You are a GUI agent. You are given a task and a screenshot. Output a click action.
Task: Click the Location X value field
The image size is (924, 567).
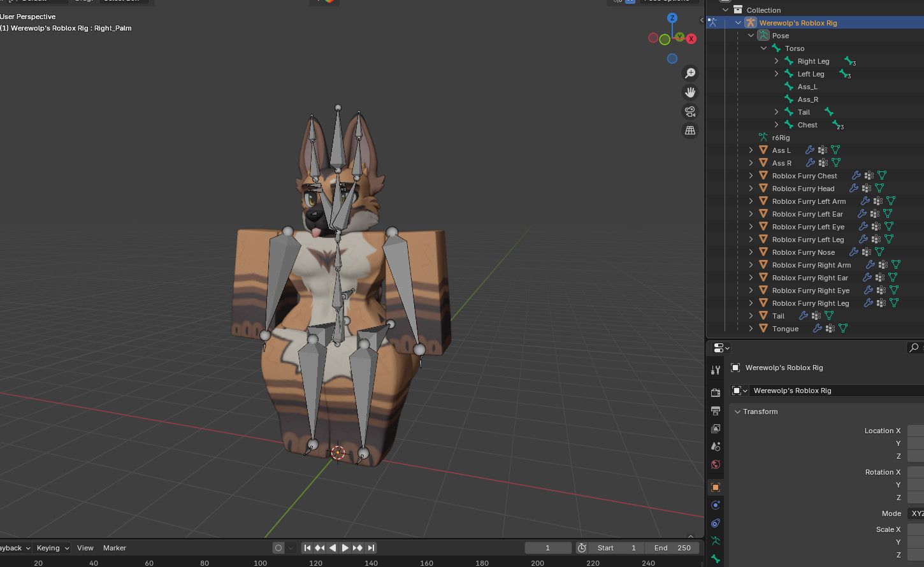click(916, 431)
